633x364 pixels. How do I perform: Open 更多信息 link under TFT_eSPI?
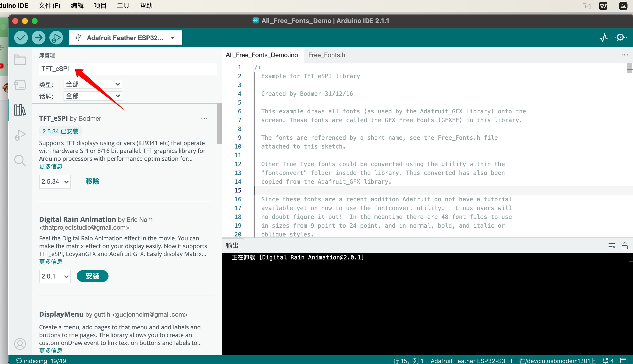pos(51,167)
